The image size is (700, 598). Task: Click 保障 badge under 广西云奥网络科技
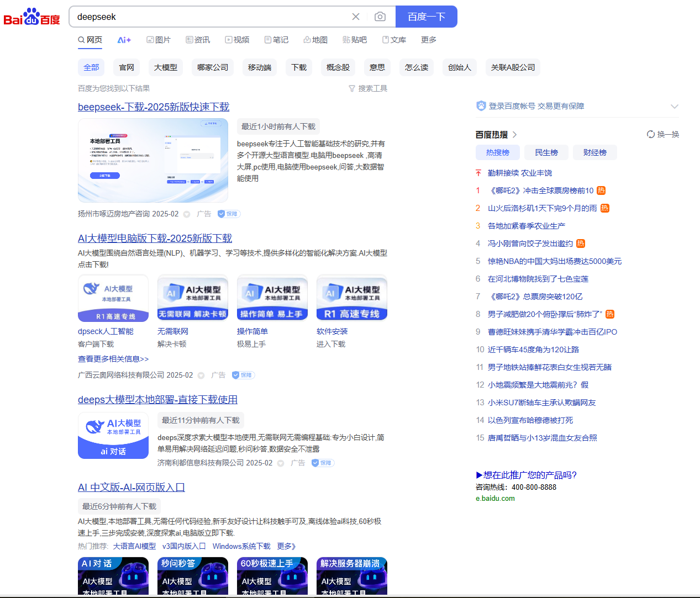pos(243,375)
